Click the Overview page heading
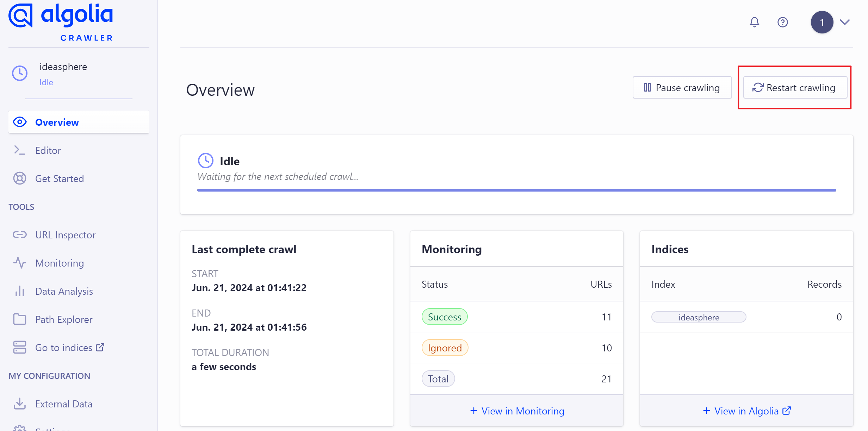868x431 pixels. (x=220, y=90)
